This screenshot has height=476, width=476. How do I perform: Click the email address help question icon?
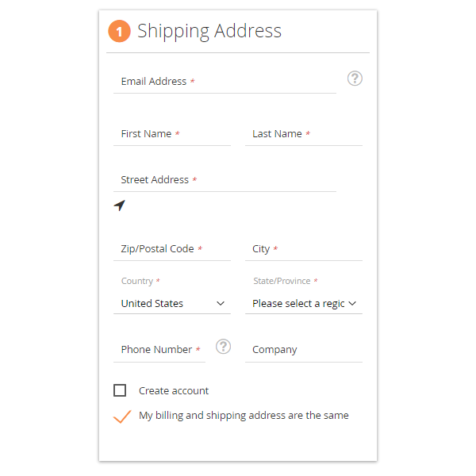tap(355, 79)
